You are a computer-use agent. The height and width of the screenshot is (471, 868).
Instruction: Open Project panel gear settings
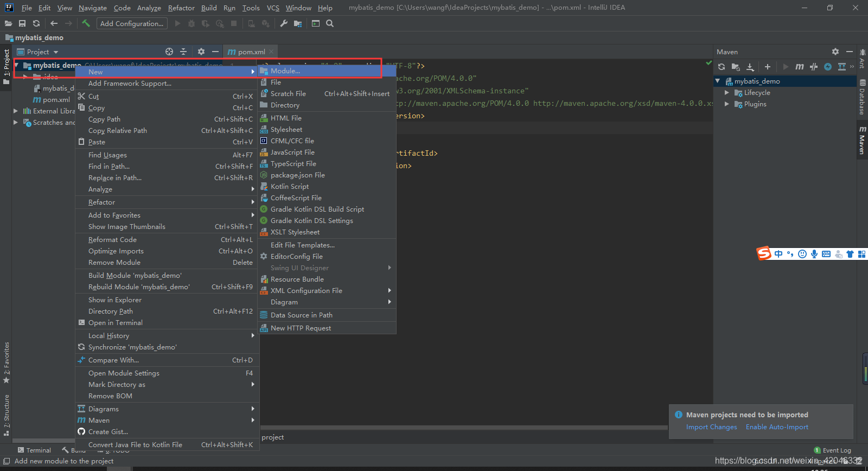(x=201, y=52)
